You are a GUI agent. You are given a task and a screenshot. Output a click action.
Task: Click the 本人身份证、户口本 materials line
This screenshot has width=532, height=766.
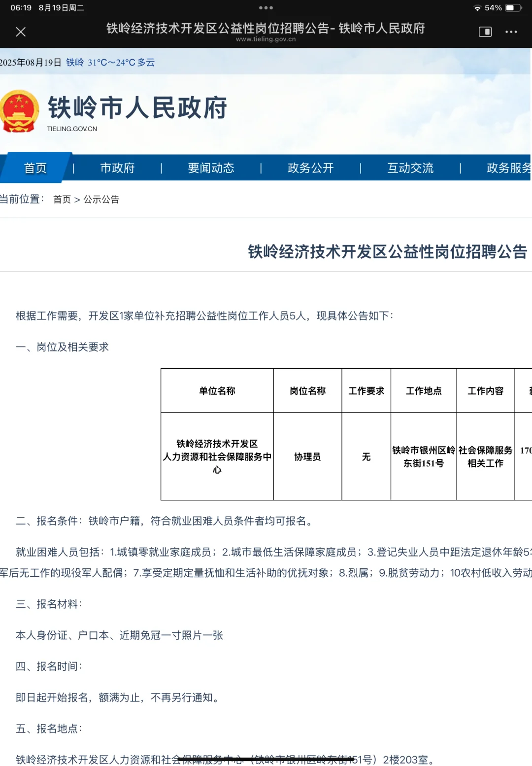click(x=120, y=635)
